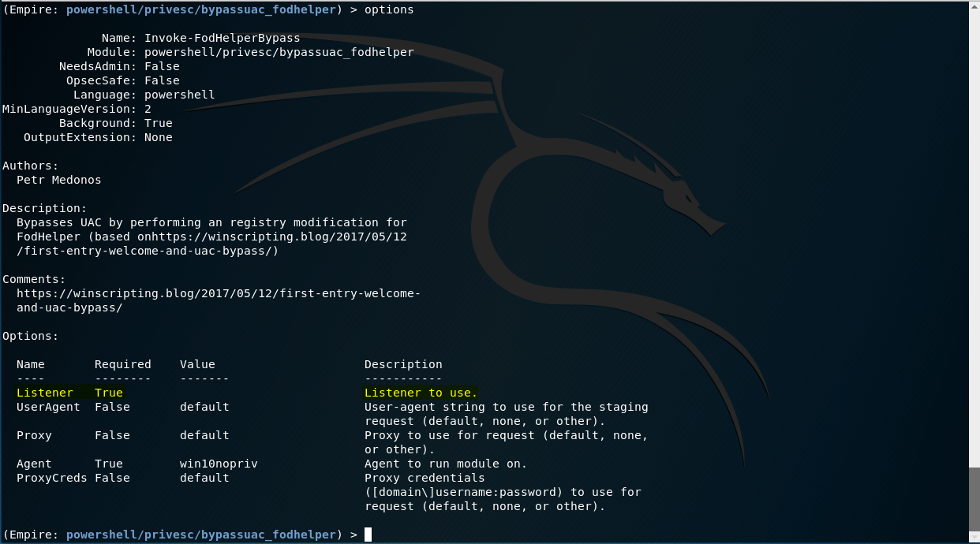The image size is (980, 544).
Task: Click the True value next to Background
Action: point(158,123)
